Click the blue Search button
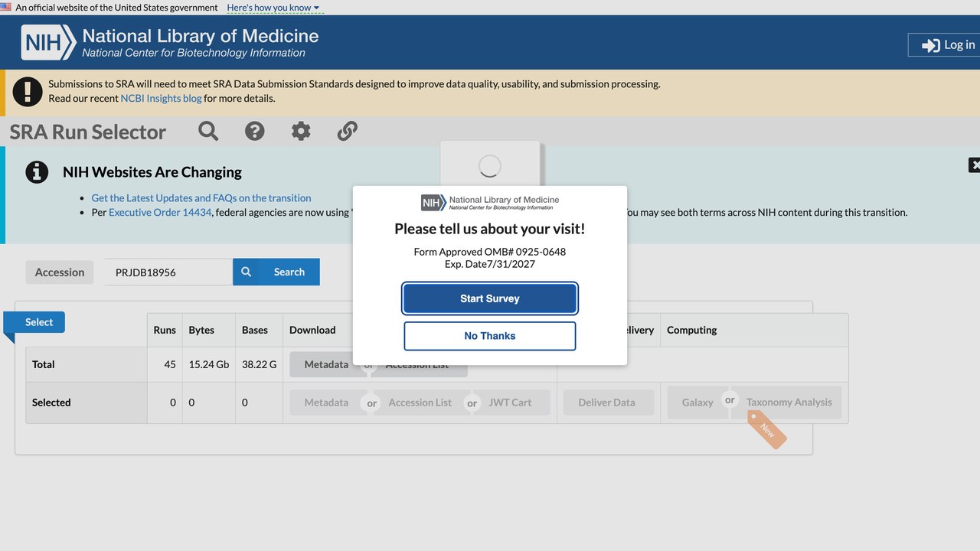The image size is (980, 551). tap(276, 272)
